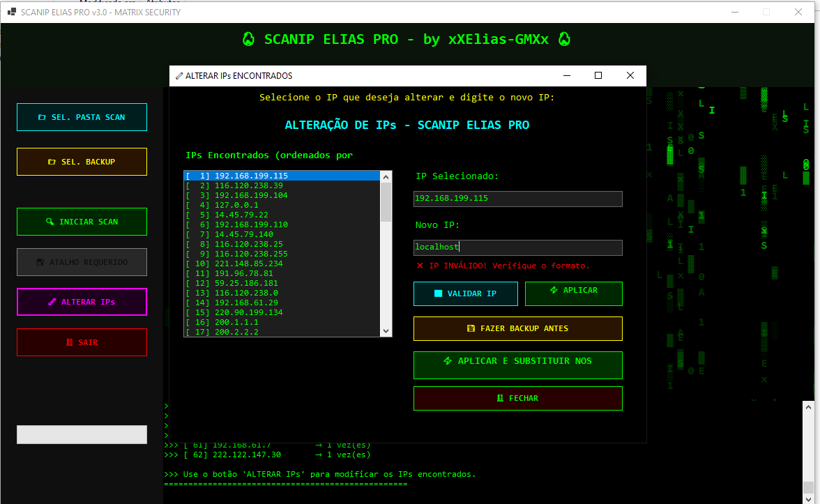Select list row 200.2.2.2
This screenshot has height=504, width=820.
tap(282, 332)
